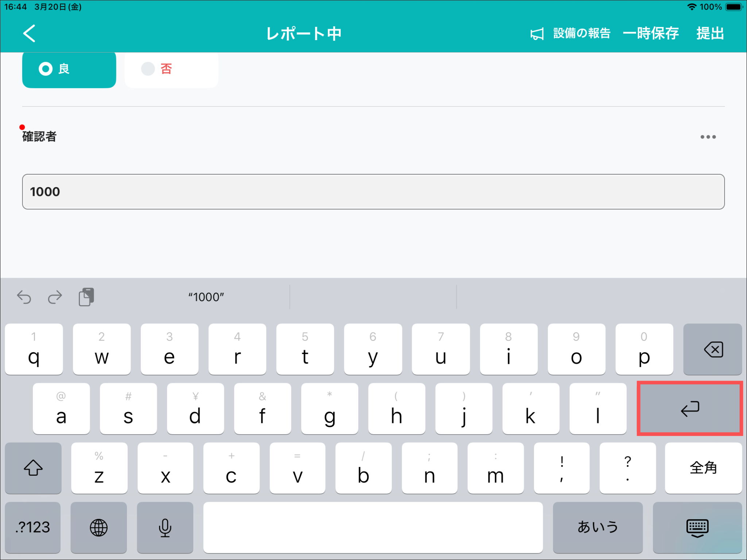This screenshot has width=747, height=560.
Task: Tap the keyboard undo arrow
Action: tap(24, 297)
